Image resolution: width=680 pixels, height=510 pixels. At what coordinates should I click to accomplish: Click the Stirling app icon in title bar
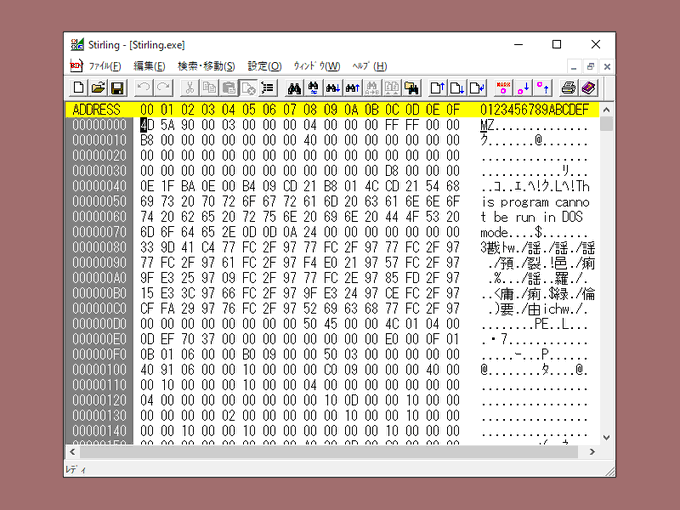(x=77, y=45)
